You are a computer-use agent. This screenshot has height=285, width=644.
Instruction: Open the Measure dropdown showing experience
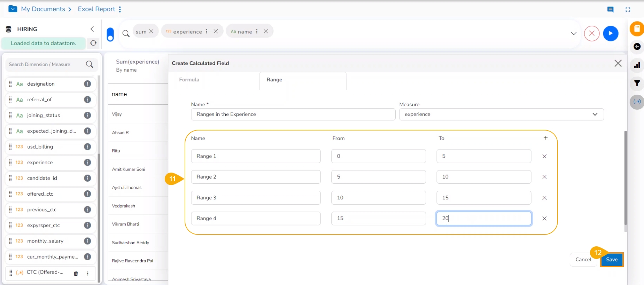click(501, 114)
